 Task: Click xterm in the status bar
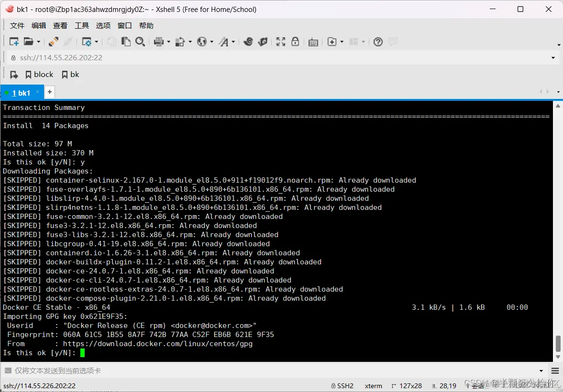click(374, 386)
